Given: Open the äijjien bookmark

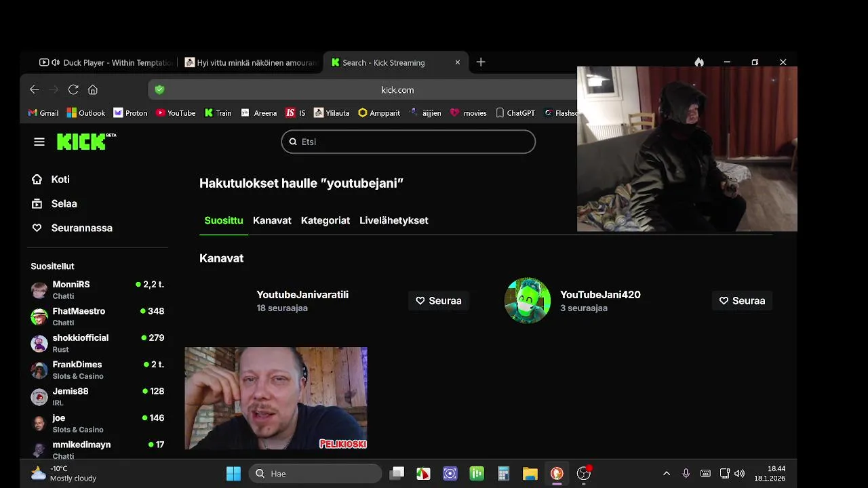Looking at the screenshot, I should 425,113.
